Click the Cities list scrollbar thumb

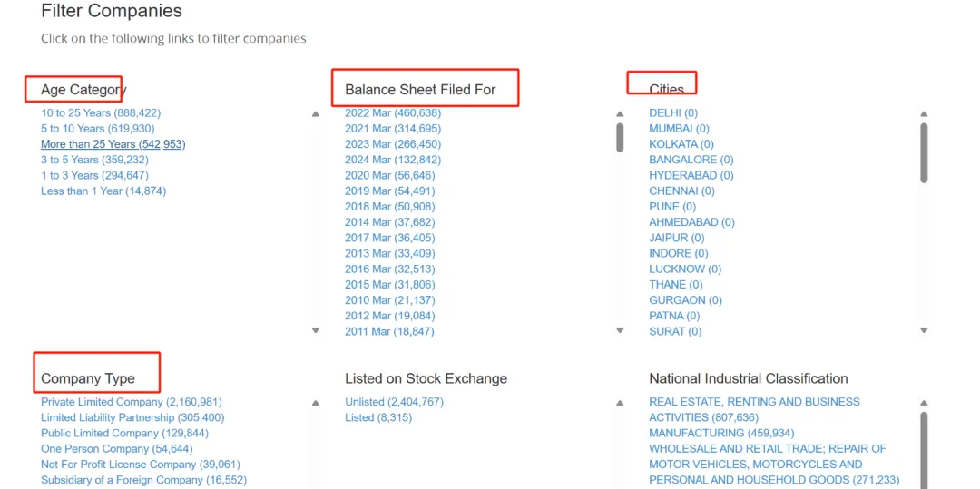pos(924,152)
